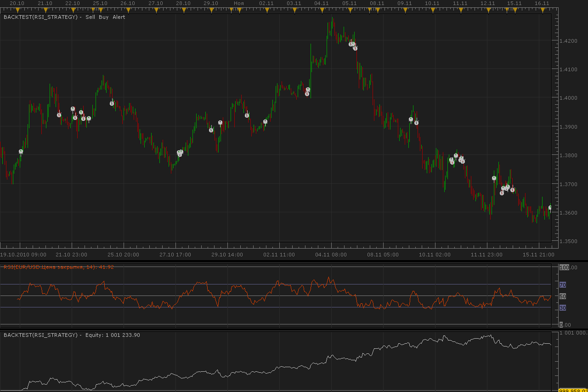The height and width of the screenshot is (392, 588).
Task: Click the yellow 999 958.03 equity value tag
Action: [573, 390]
